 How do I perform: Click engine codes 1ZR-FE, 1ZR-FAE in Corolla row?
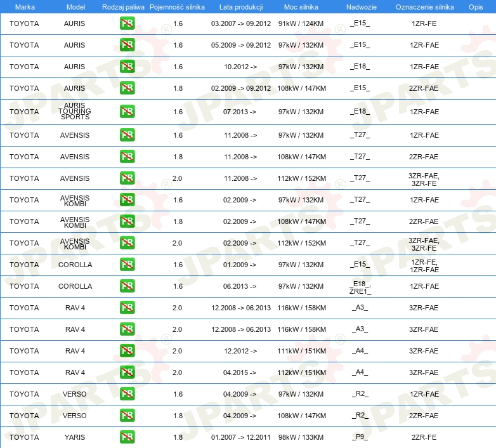pyautogui.click(x=424, y=266)
